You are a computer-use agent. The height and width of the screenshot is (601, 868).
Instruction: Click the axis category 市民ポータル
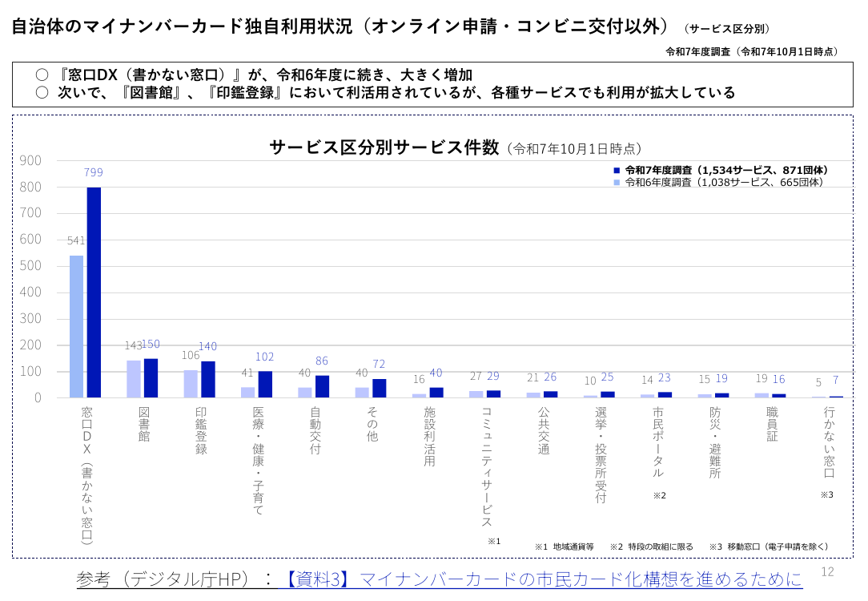[657, 442]
